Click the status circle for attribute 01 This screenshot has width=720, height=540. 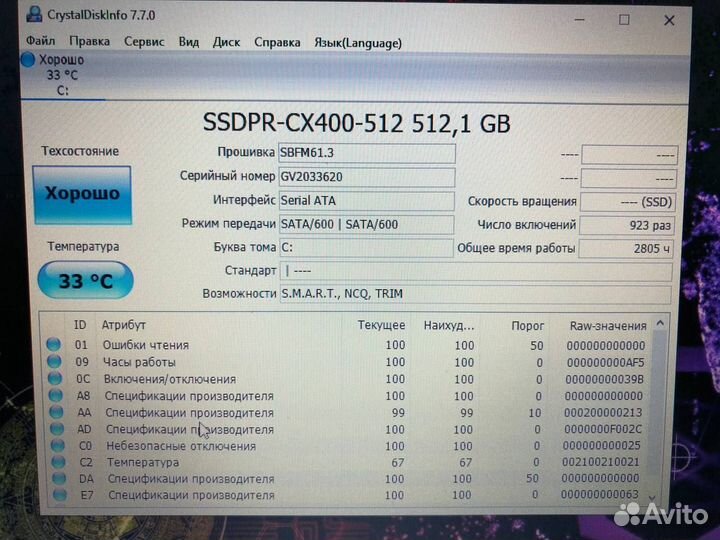pos(53,344)
